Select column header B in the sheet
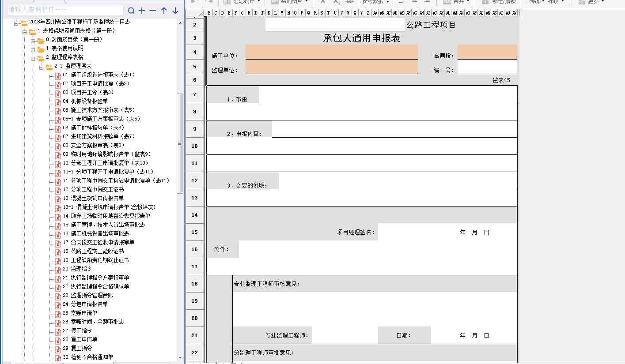The image size is (625, 364). (209, 13)
